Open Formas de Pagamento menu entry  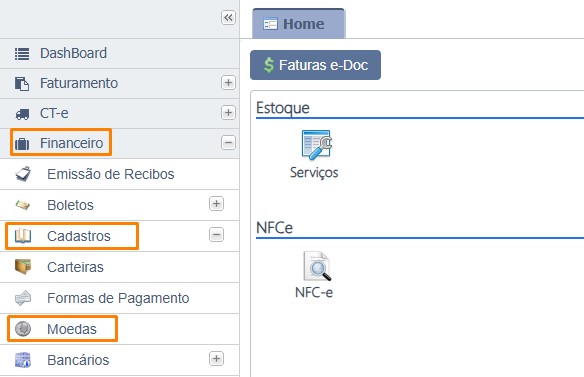119,298
